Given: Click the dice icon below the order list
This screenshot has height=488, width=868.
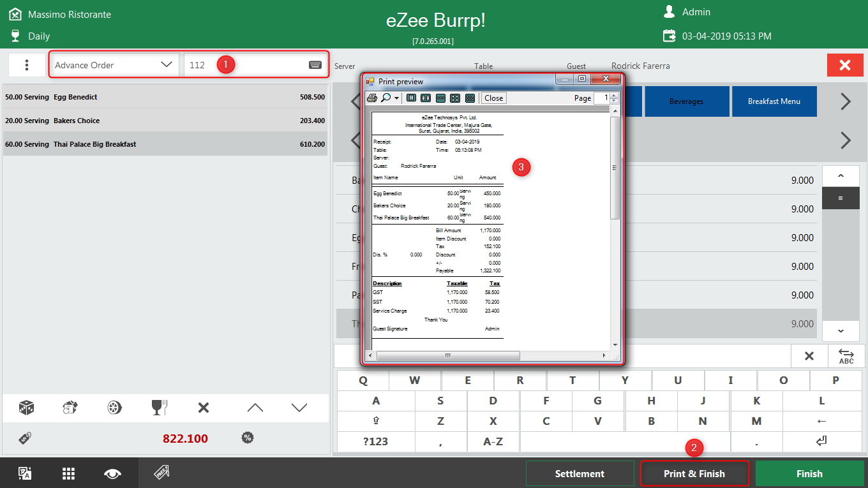Looking at the screenshot, I should click(26, 408).
